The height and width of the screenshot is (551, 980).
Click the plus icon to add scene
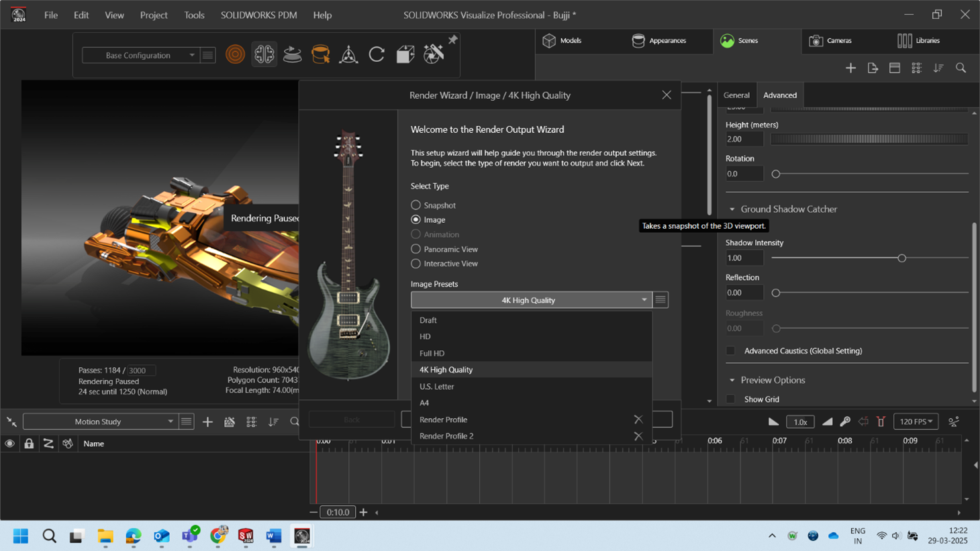click(x=850, y=68)
